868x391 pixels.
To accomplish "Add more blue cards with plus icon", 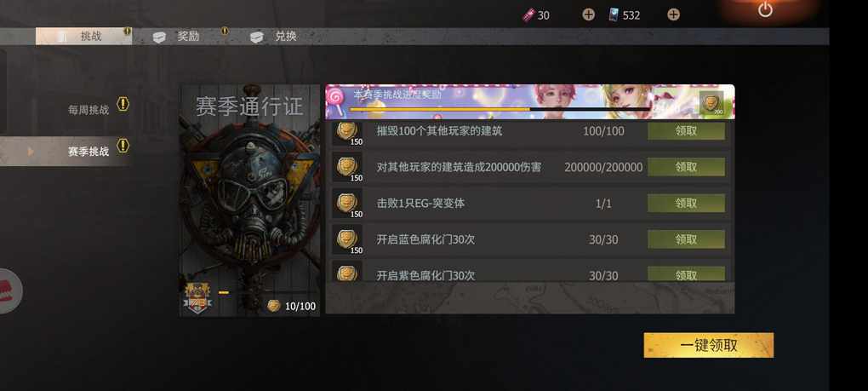I will [x=673, y=15].
